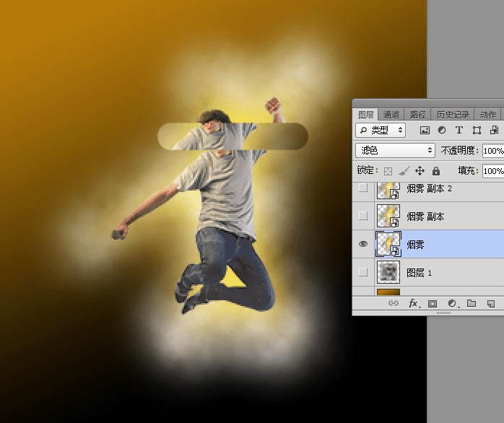504x423 pixels.
Task: Filter layers by text type
Action: (459, 131)
